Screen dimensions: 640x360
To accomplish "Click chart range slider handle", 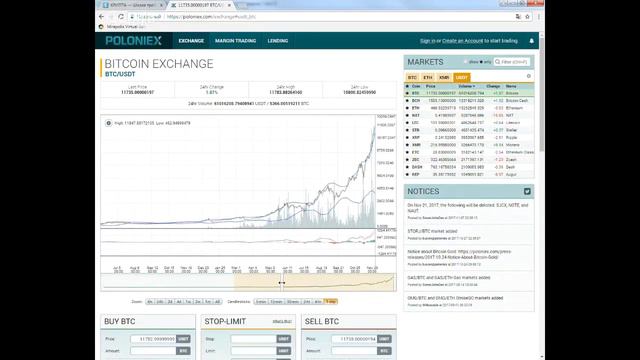I will tap(282, 282).
